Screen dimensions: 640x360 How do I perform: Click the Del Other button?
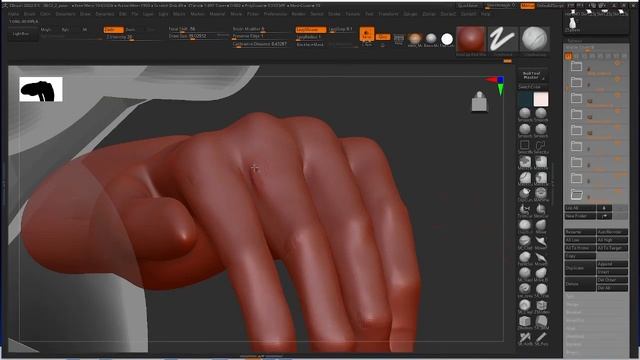click(612, 280)
